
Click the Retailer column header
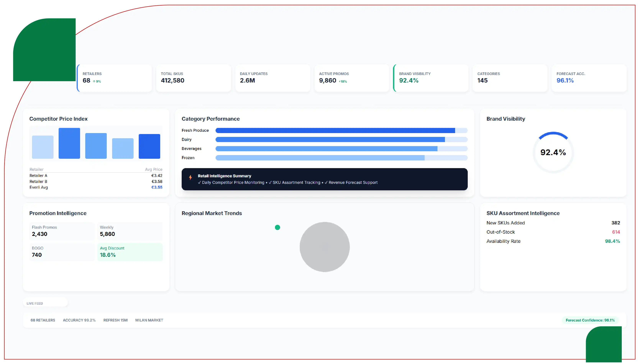(x=37, y=169)
